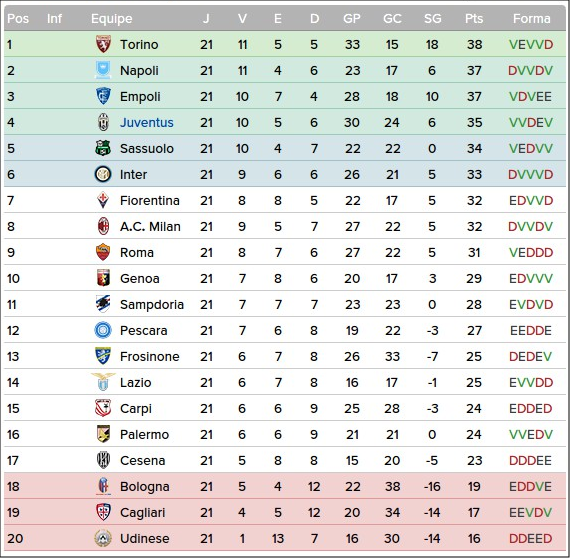Image resolution: width=570 pixels, height=558 pixels.
Task: Click the Juventus club crest
Action: click(x=103, y=122)
